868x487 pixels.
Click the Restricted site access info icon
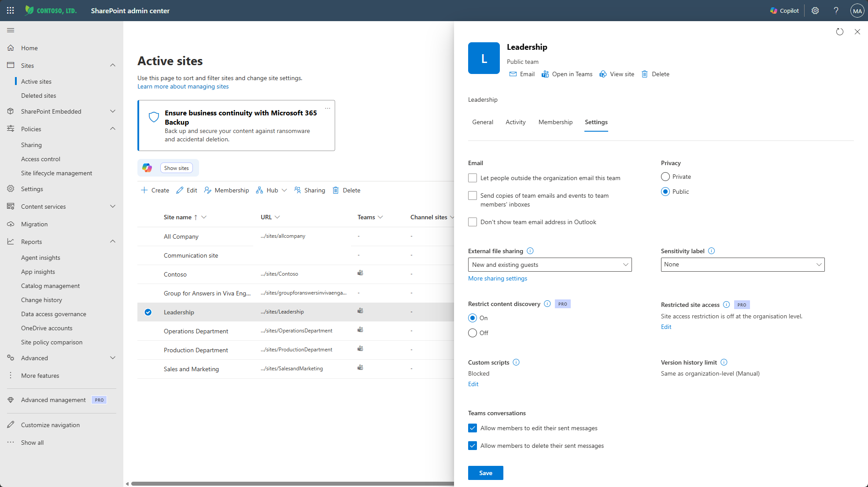(727, 305)
